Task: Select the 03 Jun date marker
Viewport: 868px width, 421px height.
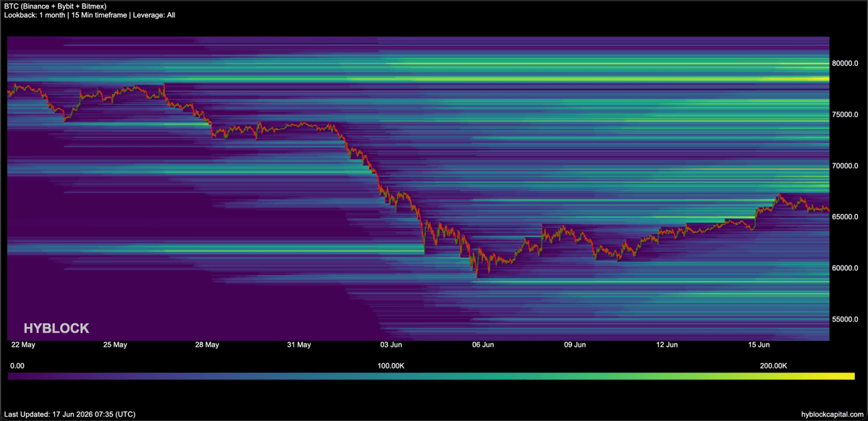Action: tap(391, 345)
